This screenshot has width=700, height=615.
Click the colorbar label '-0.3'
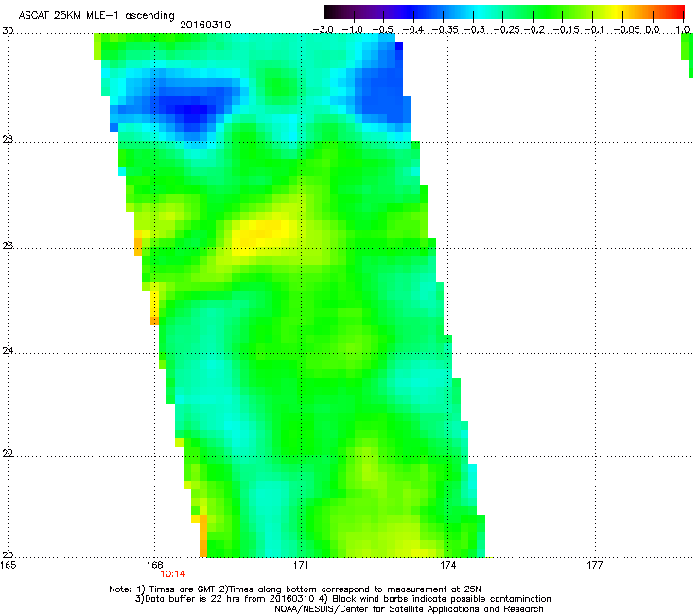[x=475, y=30]
